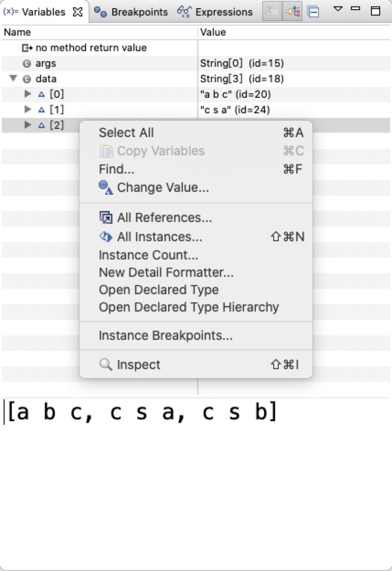Switch to the Breakpoints tab

pyautogui.click(x=131, y=12)
